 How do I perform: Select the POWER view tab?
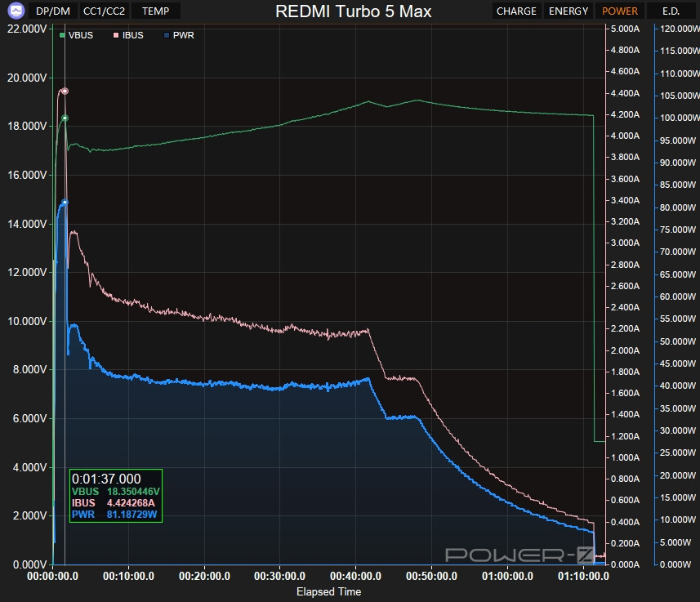point(620,11)
